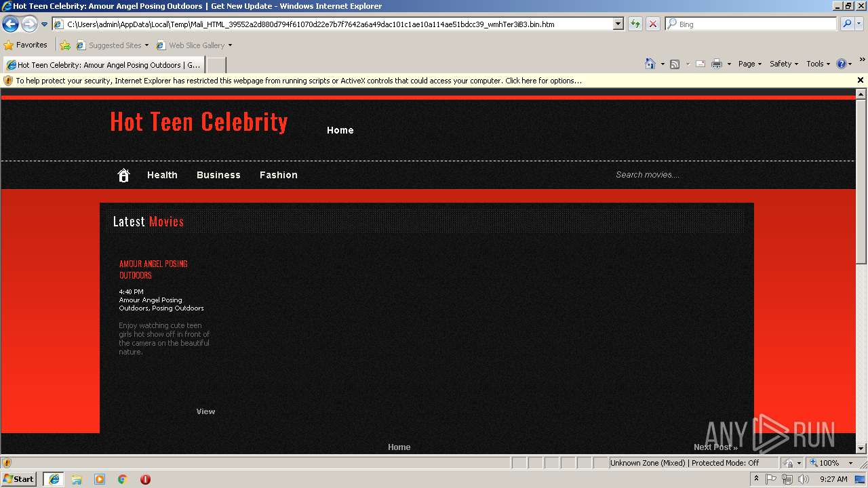Select the Hot Teen Celebrity browser tab
868x488 pixels.
point(103,65)
